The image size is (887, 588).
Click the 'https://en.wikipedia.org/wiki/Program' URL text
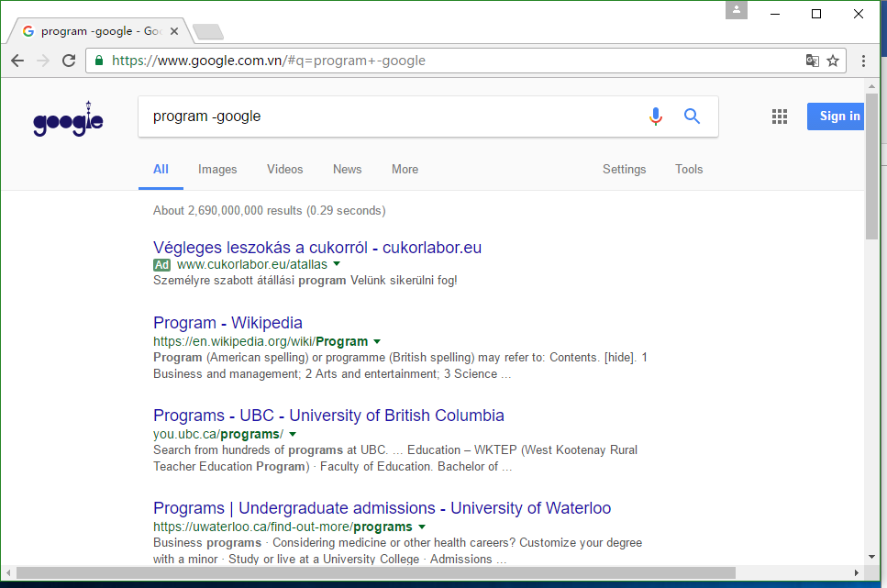point(261,341)
